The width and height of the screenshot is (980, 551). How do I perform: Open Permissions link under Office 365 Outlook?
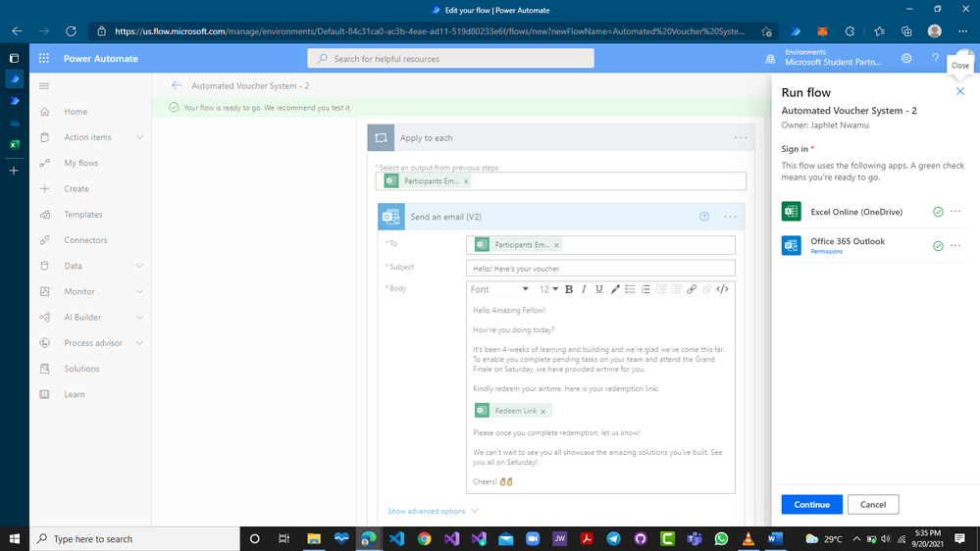point(826,252)
